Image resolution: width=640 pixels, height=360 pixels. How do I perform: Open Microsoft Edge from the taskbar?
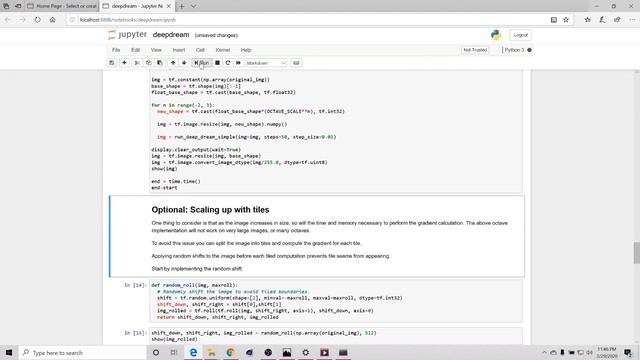click(x=193, y=352)
